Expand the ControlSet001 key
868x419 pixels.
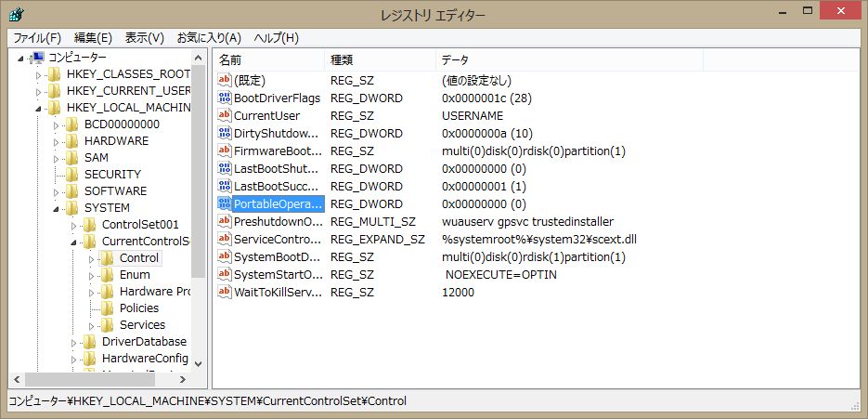pos(73,226)
